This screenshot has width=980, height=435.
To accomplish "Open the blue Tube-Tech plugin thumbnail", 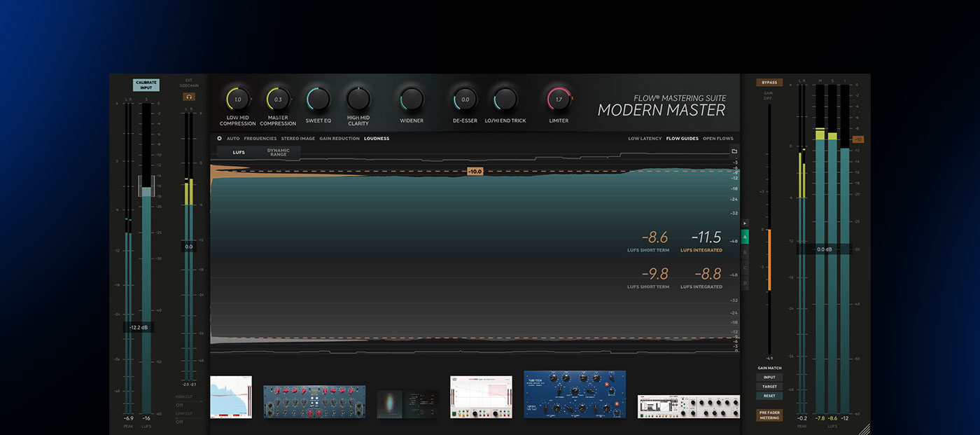I will pyautogui.click(x=575, y=394).
